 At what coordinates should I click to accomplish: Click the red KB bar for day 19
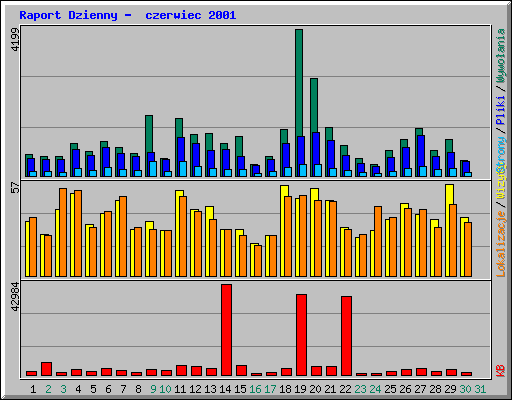[x=302, y=335]
